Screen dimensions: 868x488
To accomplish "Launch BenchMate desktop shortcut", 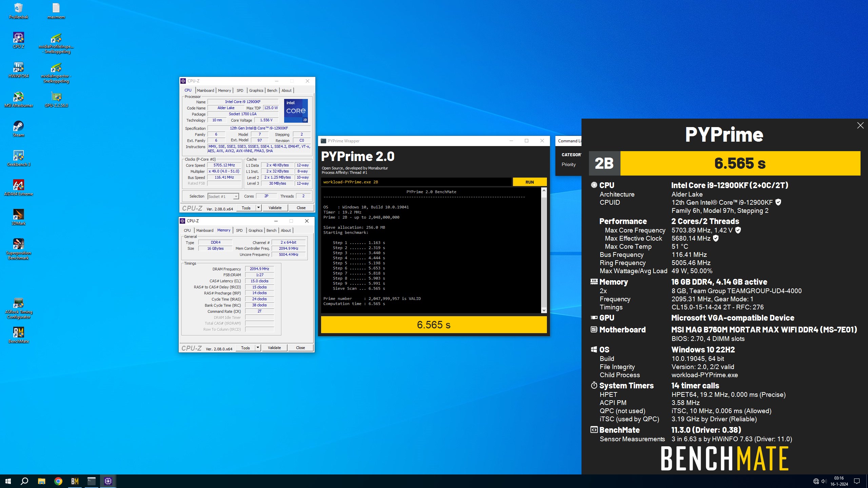I will click(x=19, y=335).
